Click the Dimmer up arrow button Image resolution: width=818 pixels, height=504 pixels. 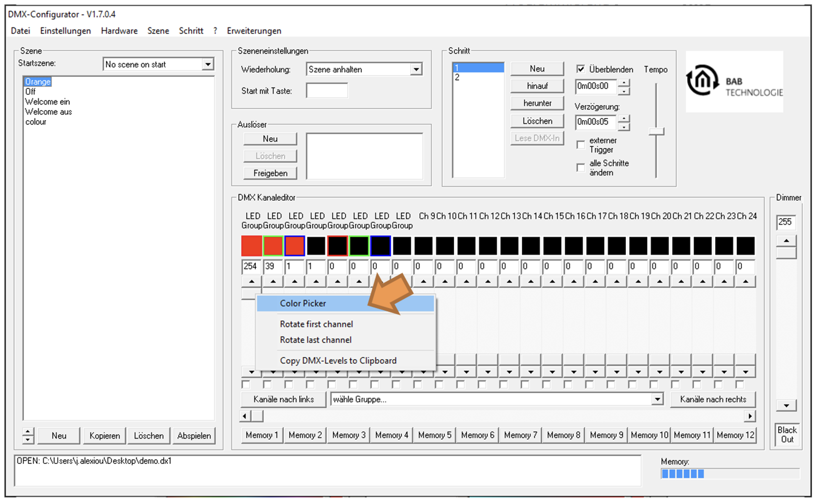[x=787, y=241]
